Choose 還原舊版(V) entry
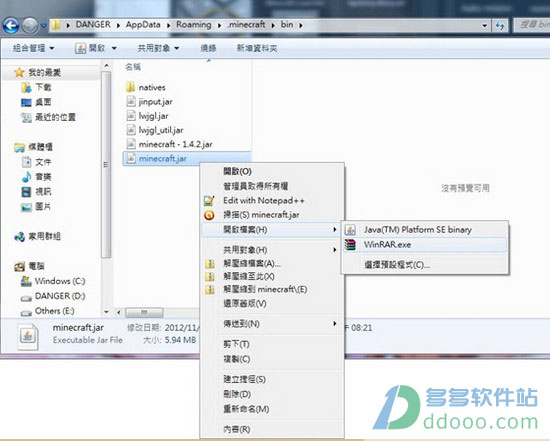The height and width of the screenshot is (441, 550). coord(272,303)
